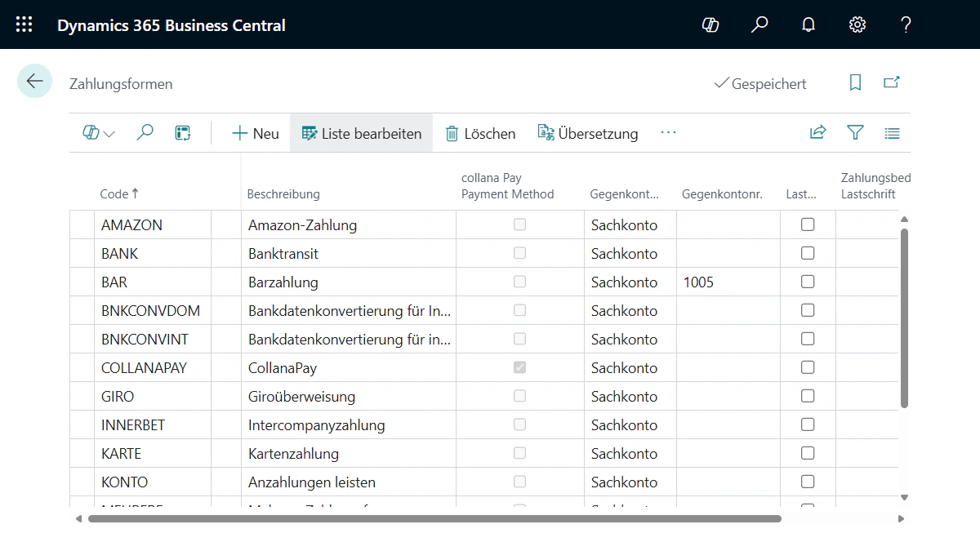Click the scroll right arrow
The image size is (980, 551).
[902, 518]
